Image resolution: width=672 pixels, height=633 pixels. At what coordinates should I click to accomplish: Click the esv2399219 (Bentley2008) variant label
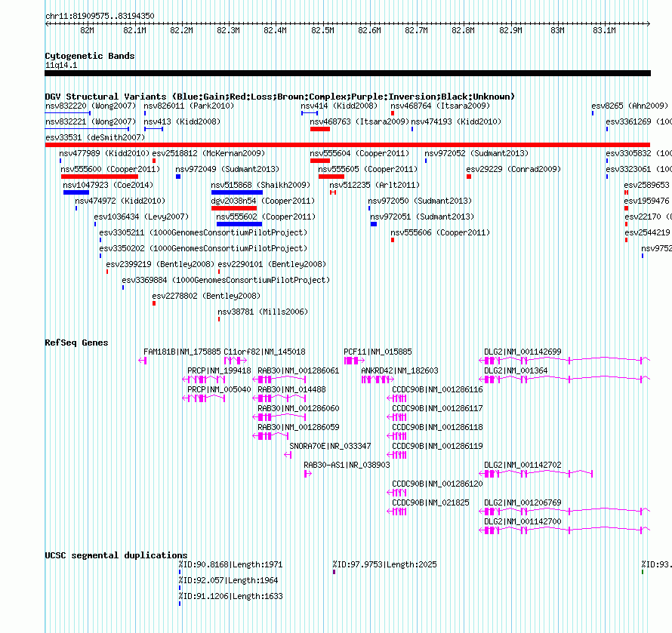click(x=160, y=264)
